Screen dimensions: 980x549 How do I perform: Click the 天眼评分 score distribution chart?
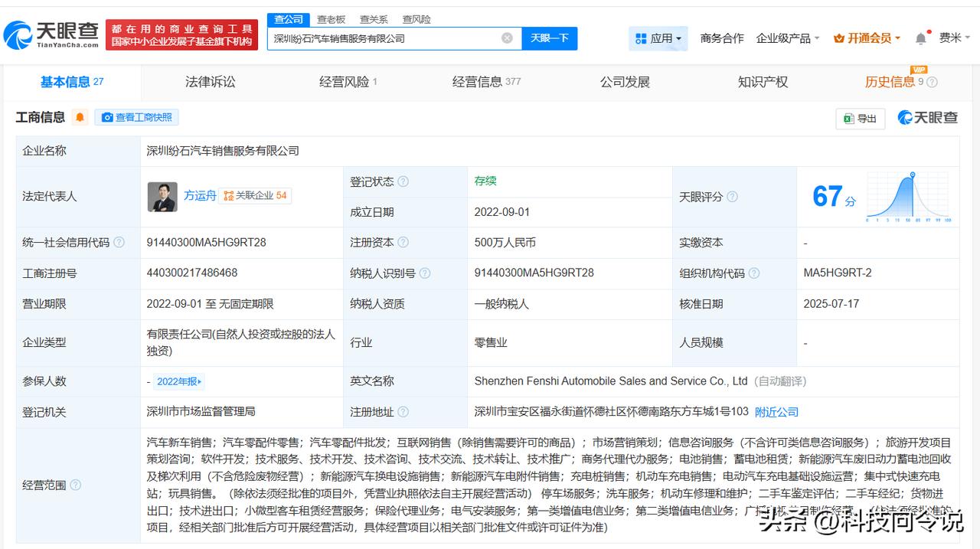click(909, 198)
